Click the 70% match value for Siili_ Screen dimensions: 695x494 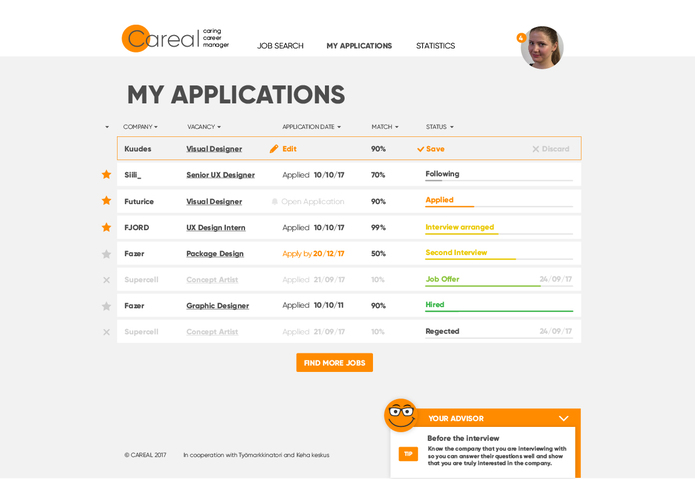click(378, 175)
